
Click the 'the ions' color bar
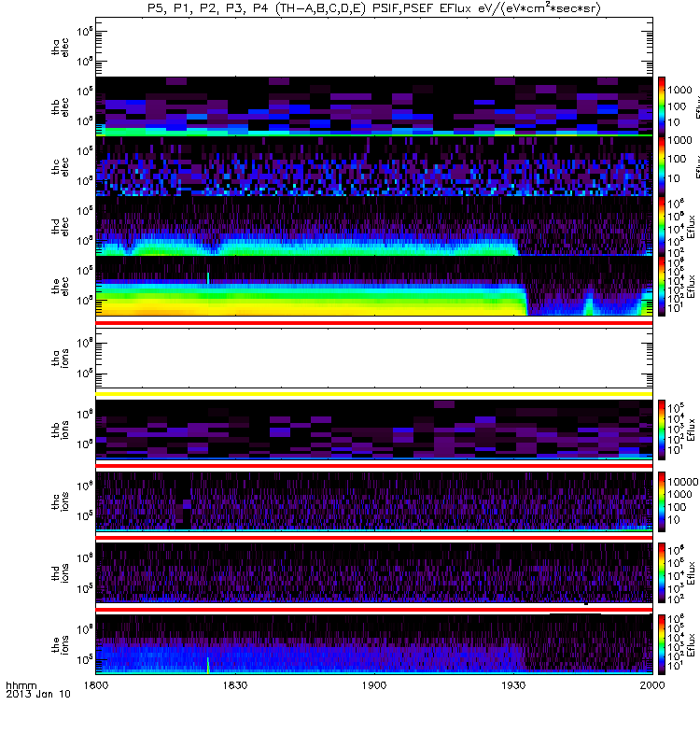pyautogui.click(x=662, y=644)
